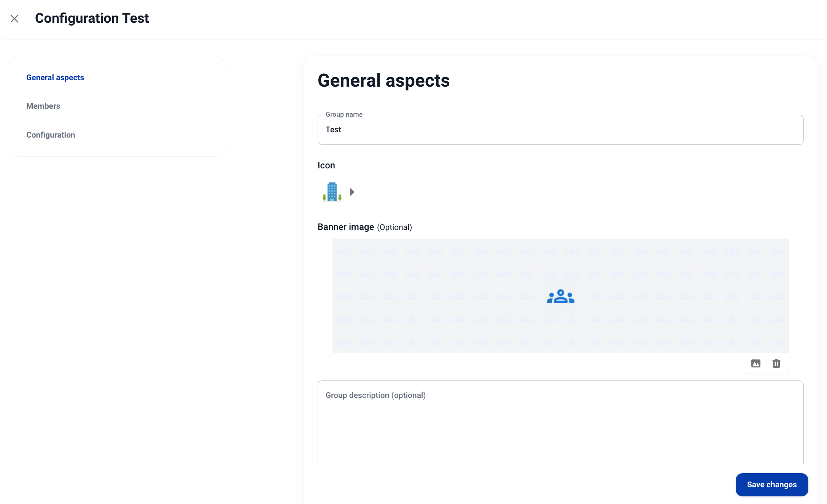Click the (Optional) text beside Banner image
The width and height of the screenshot is (827, 504).
coord(394,227)
